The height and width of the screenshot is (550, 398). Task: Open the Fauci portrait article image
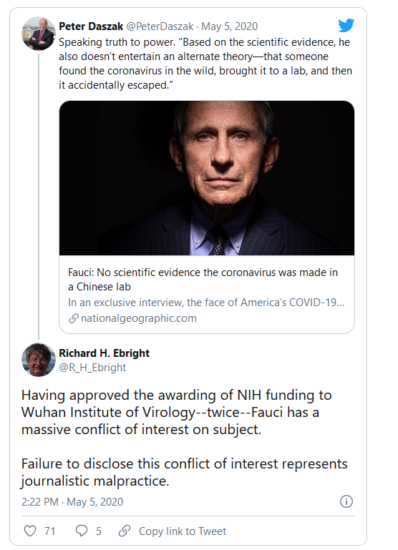tap(207, 178)
